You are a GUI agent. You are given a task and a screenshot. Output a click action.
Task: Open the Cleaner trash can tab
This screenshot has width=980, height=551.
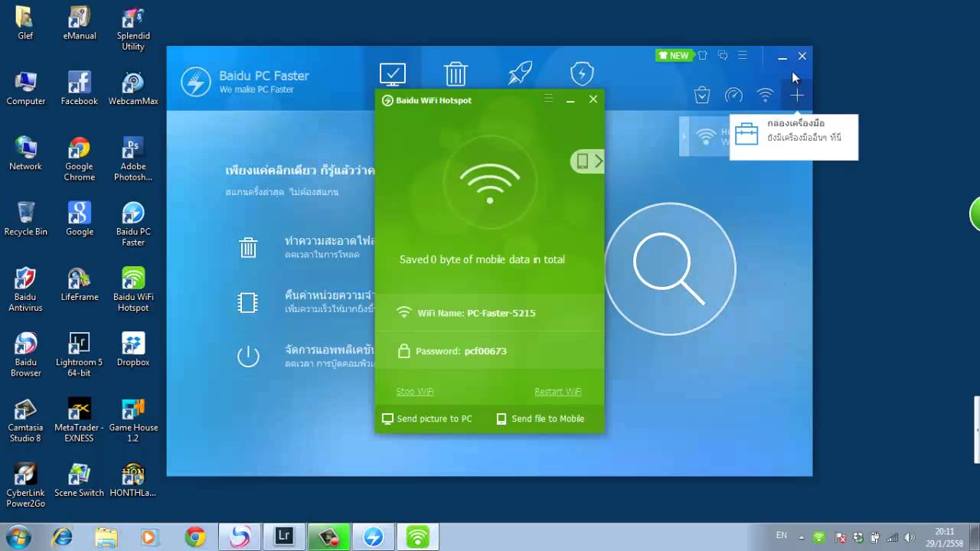456,74
